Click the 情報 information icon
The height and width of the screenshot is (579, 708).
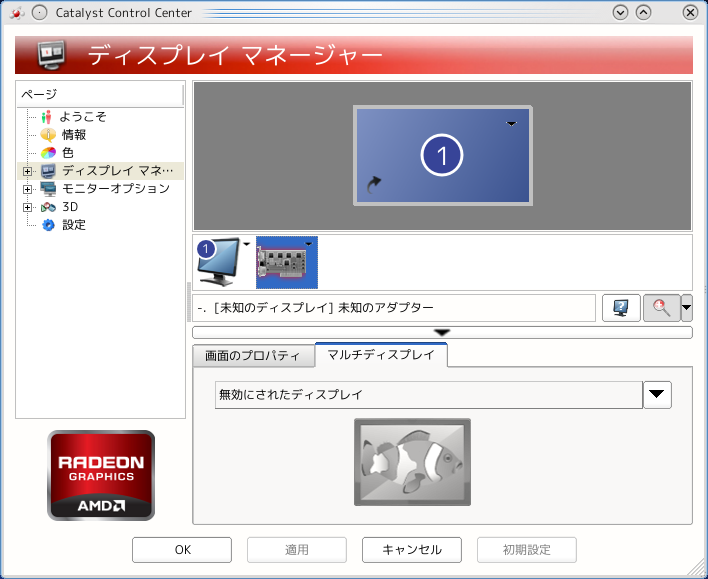48,135
